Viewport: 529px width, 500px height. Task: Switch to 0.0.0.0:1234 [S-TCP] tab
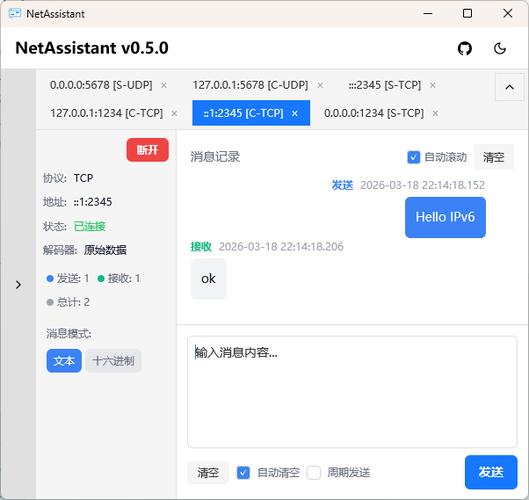(x=374, y=113)
